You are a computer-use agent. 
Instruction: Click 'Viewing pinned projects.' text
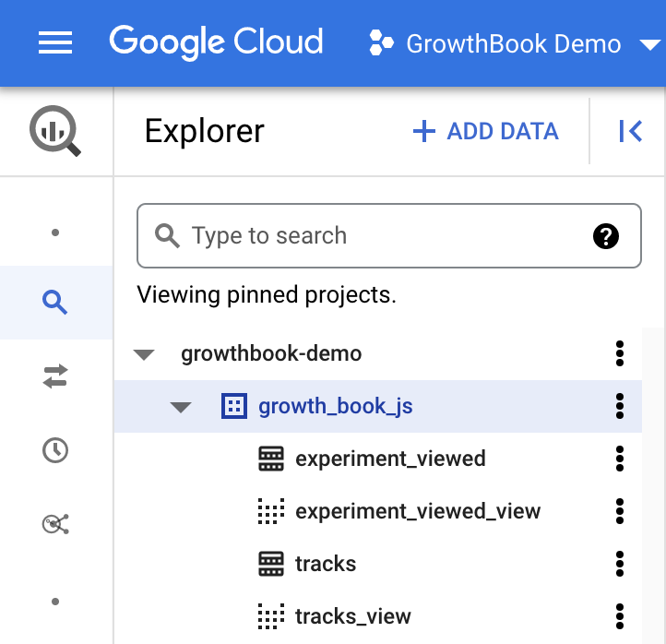pos(267,295)
